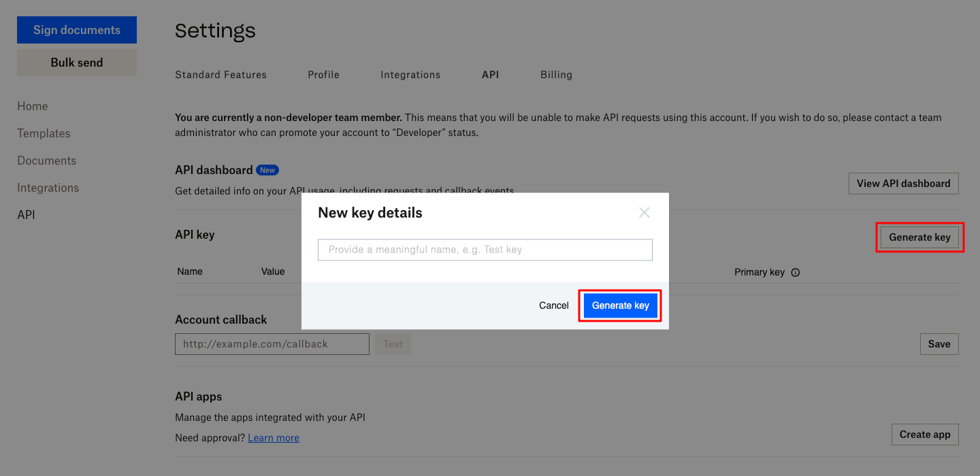Click the New badge beside API dashboard
The image size is (980, 476).
[267, 169]
